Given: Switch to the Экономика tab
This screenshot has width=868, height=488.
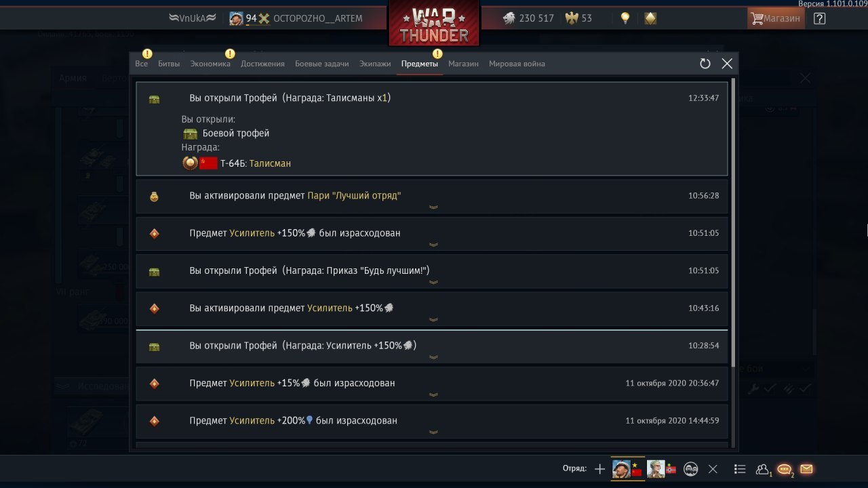Looking at the screenshot, I should (x=210, y=64).
